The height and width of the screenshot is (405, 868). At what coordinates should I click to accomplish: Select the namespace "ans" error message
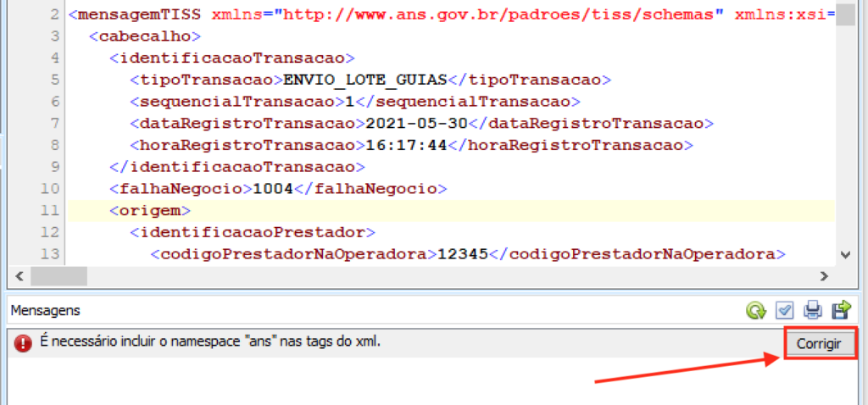tap(211, 342)
